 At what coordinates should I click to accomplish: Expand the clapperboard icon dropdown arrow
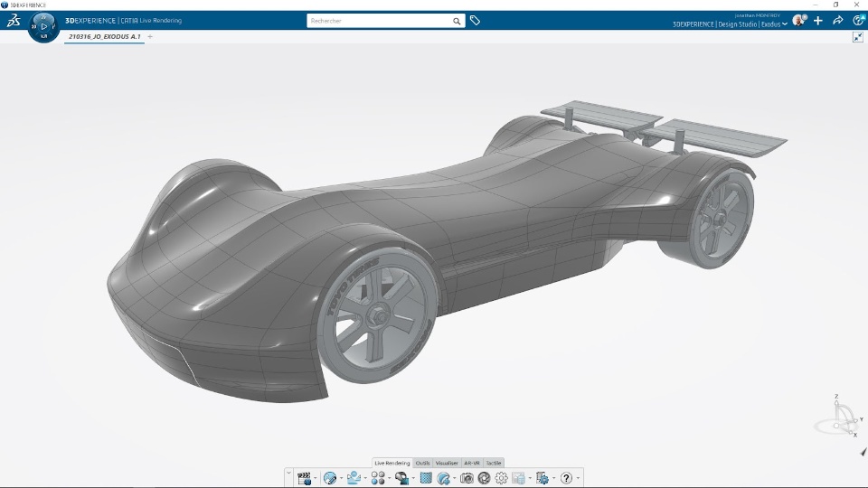pos(316,478)
